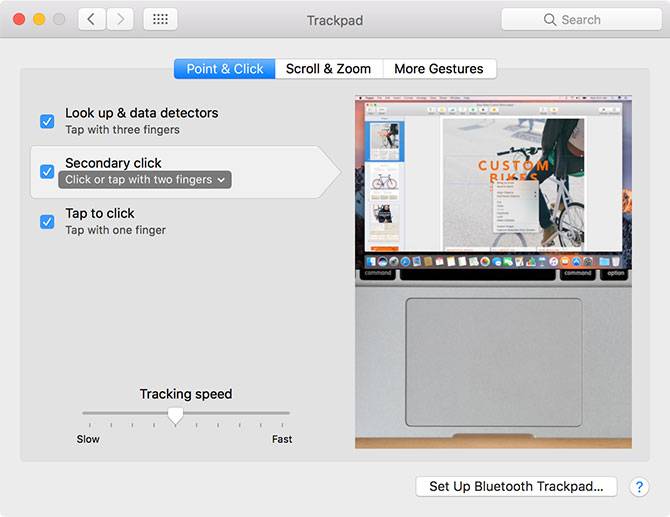
Task: Select the 'Secondary click' label
Action: 113,163
